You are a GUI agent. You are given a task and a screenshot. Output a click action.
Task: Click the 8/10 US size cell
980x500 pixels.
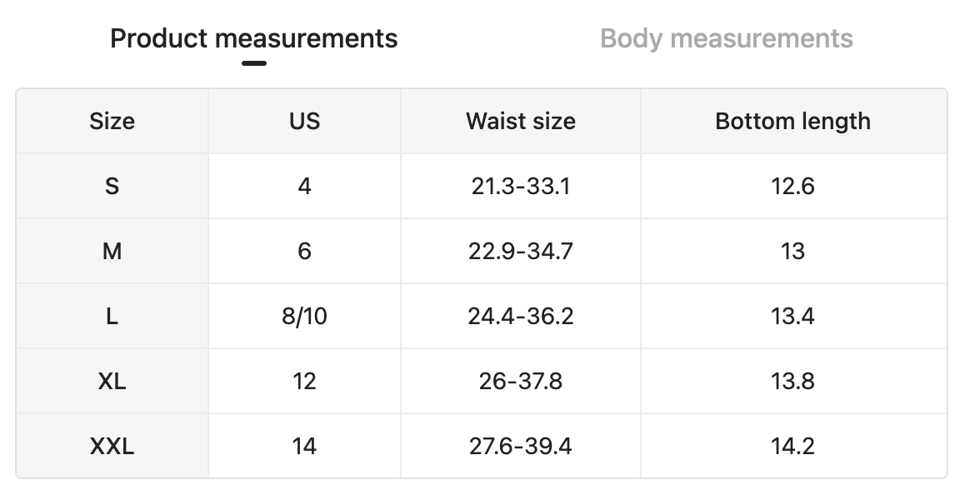pyautogui.click(x=304, y=317)
